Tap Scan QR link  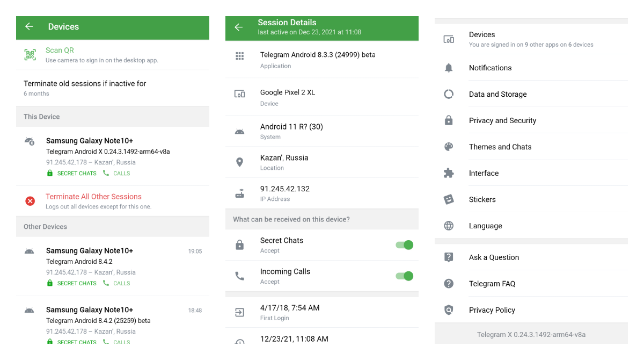pyautogui.click(x=60, y=50)
